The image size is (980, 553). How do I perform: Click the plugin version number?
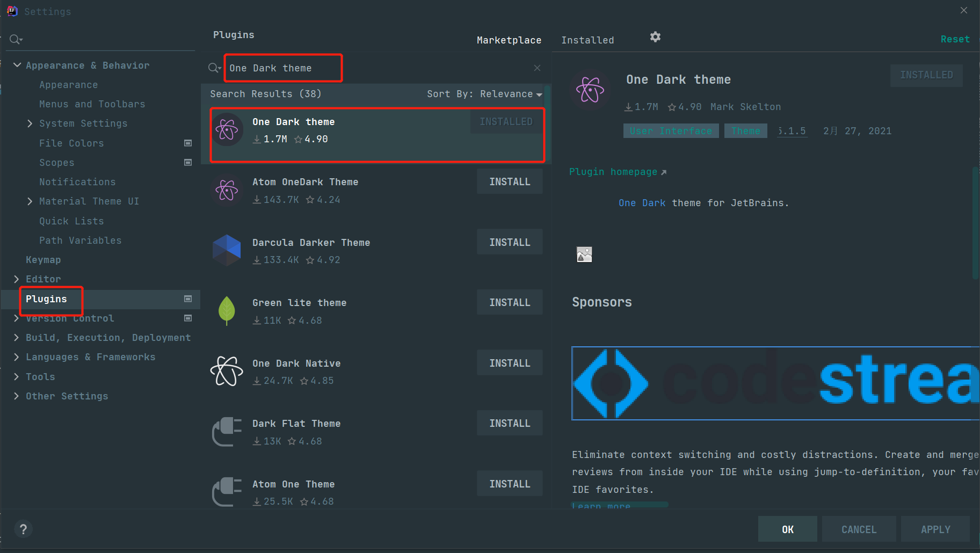coord(792,131)
